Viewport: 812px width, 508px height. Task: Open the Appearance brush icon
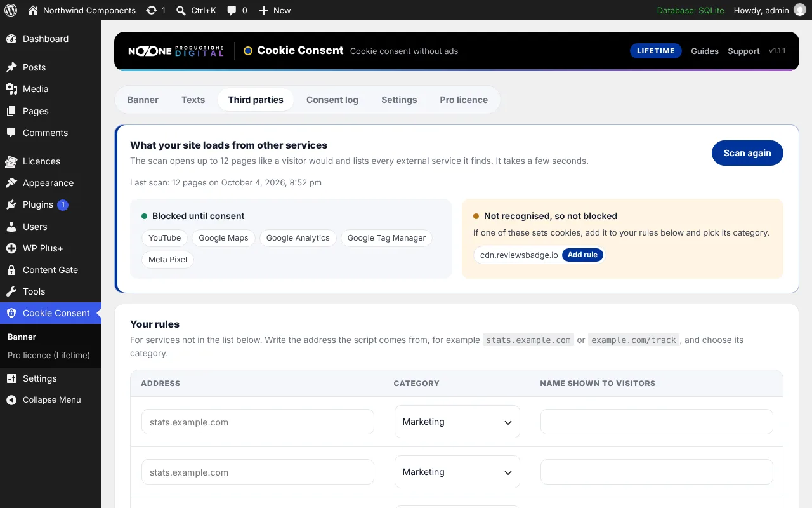tap(11, 183)
